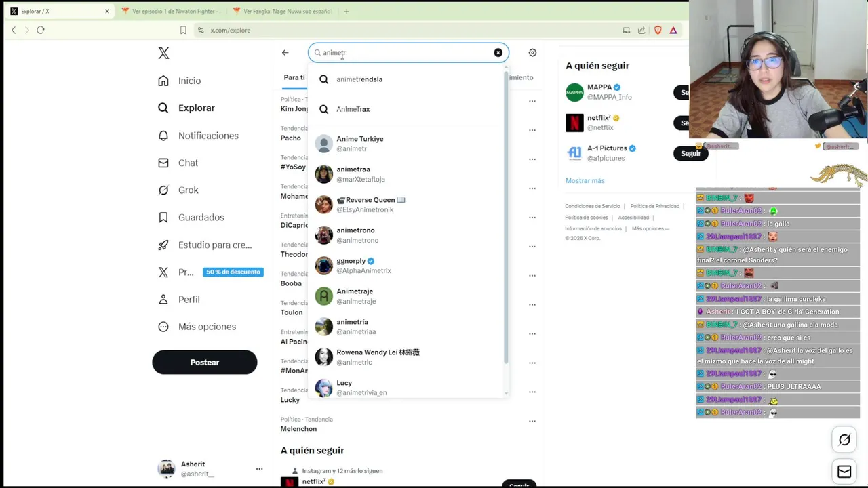Click the x.com/explore address bar
Screen dimensions: 868x488
point(407,30)
